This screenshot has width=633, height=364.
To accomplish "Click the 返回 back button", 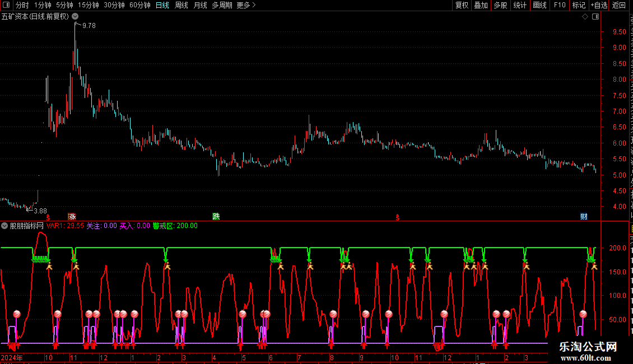I will point(618,5).
